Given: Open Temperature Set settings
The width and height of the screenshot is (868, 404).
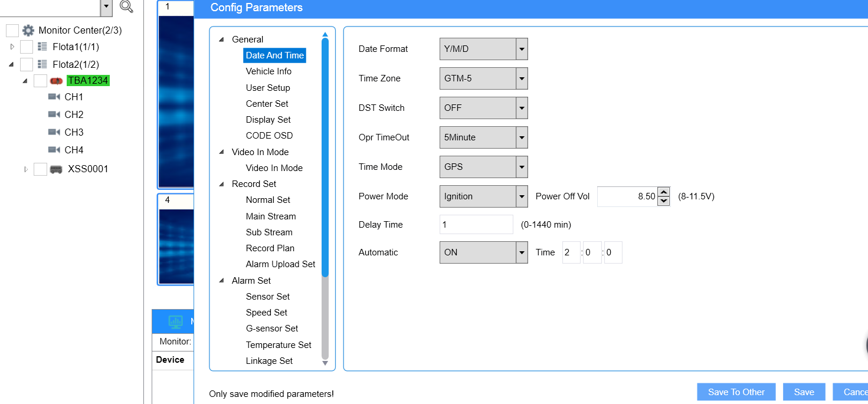Looking at the screenshot, I should click(x=279, y=345).
